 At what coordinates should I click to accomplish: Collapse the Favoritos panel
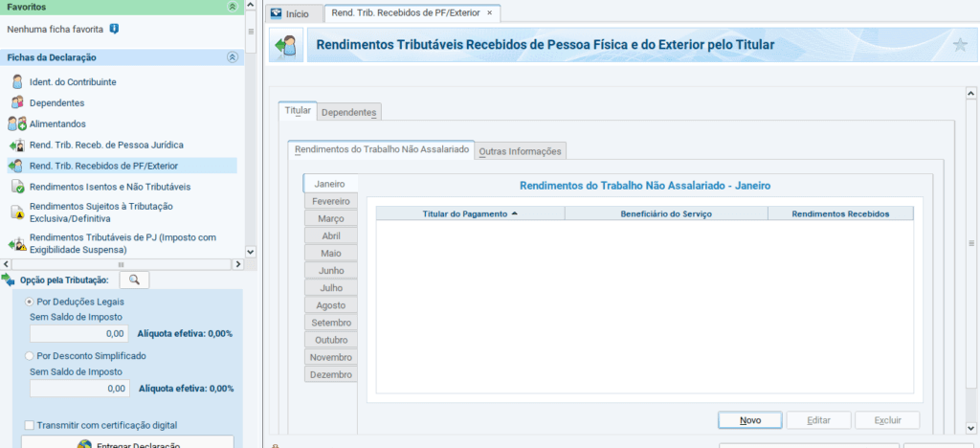232,6
